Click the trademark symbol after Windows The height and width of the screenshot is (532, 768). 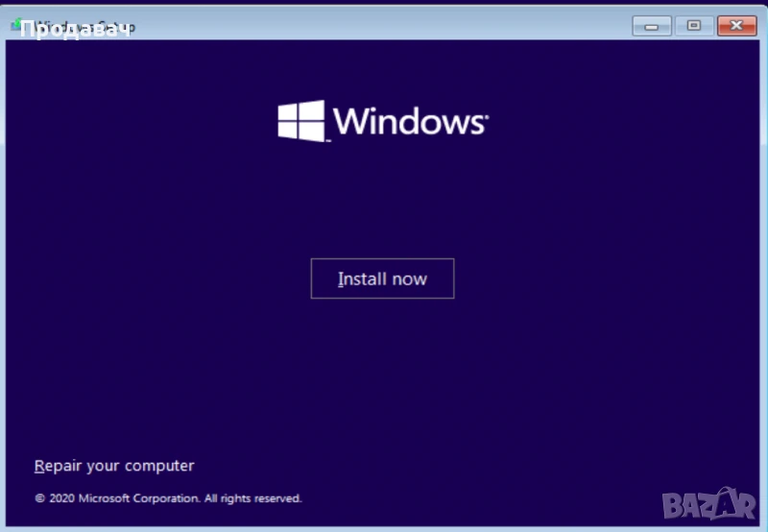(487, 114)
